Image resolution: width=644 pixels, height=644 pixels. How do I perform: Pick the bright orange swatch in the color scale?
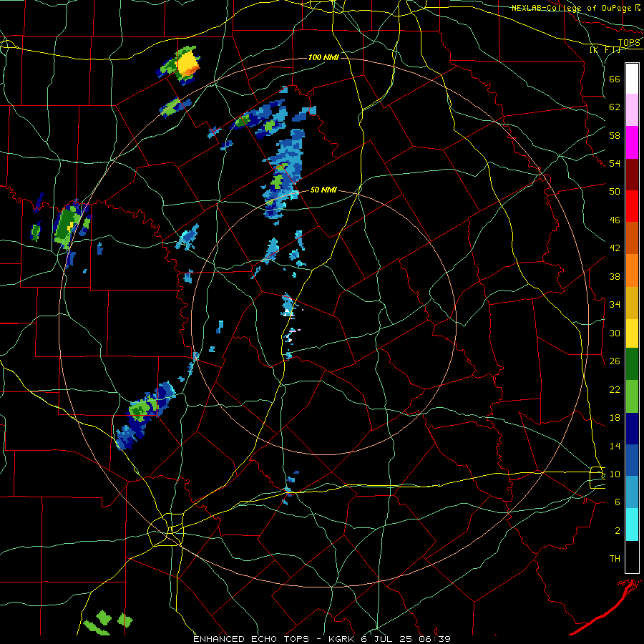[632, 270]
